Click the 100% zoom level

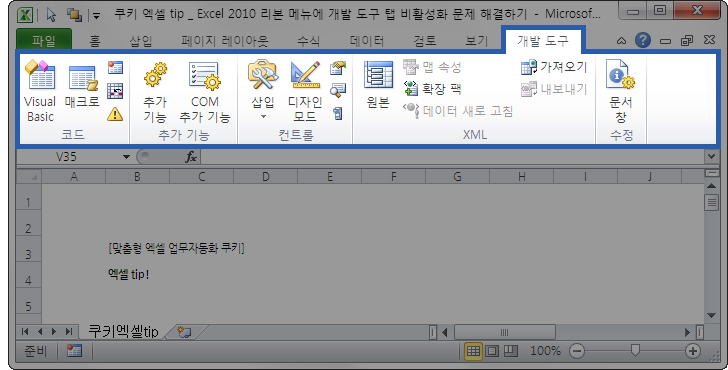tap(546, 351)
